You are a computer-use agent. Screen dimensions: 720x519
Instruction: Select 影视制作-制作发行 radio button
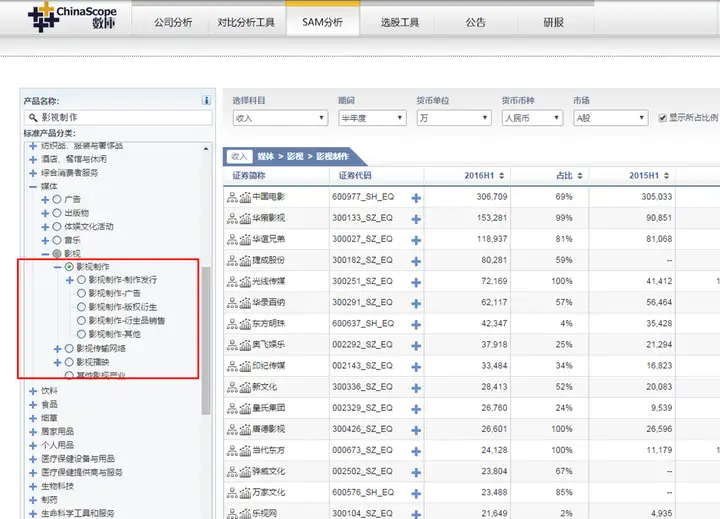[x=81, y=280]
